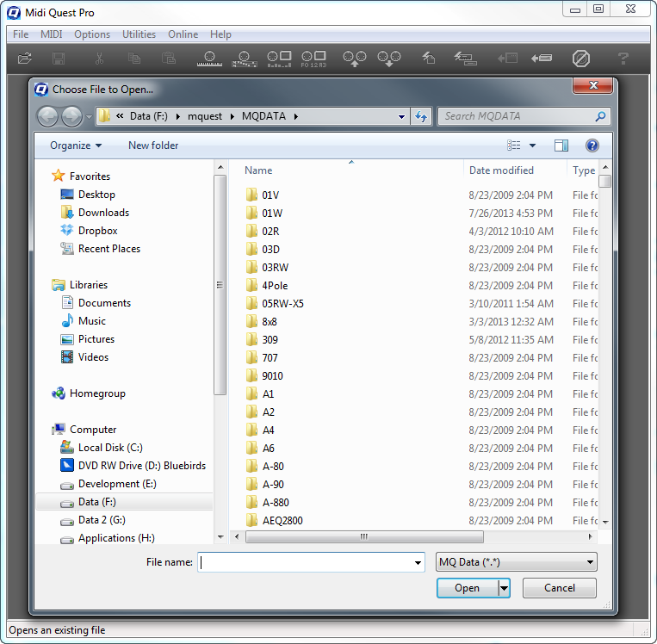Toggle the preview pane icon

tap(561, 146)
